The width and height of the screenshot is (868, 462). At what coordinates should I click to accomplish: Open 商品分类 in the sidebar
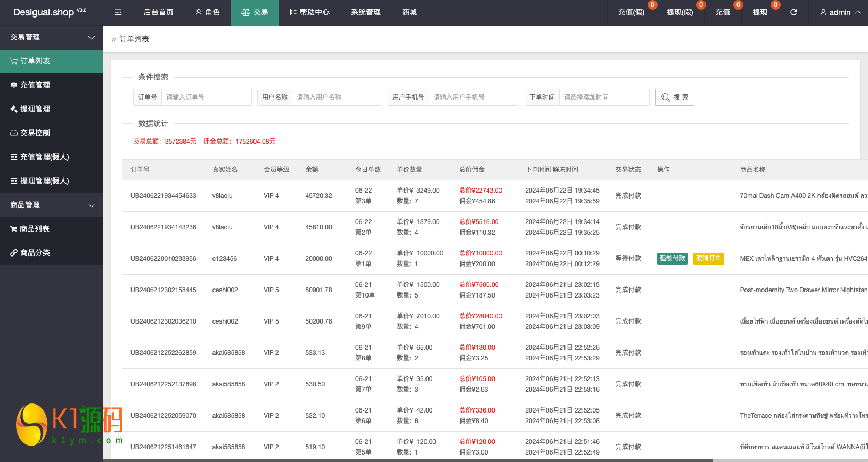click(x=52, y=253)
